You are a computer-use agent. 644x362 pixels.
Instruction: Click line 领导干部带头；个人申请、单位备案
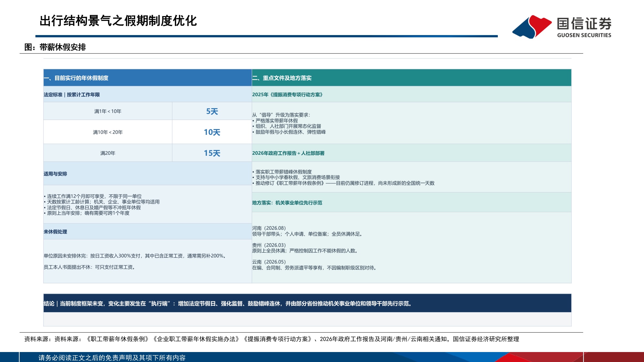308,234
